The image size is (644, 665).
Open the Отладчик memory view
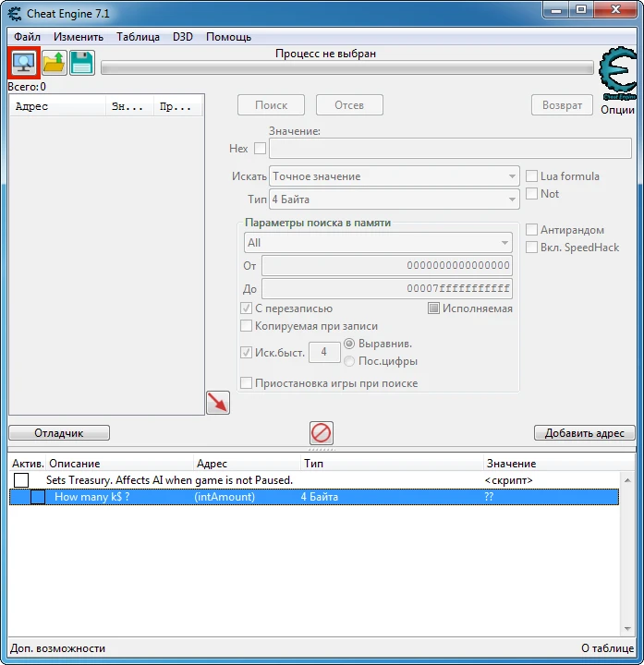pyautogui.click(x=59, y=433)
